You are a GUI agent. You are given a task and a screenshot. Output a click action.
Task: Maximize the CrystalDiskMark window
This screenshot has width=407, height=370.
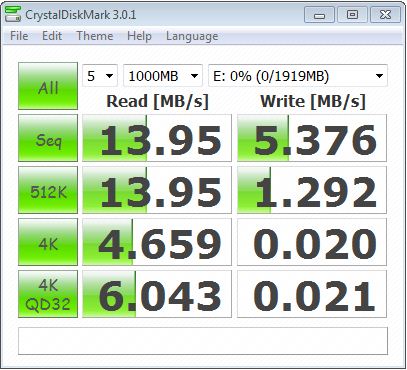tap(352, 15)
